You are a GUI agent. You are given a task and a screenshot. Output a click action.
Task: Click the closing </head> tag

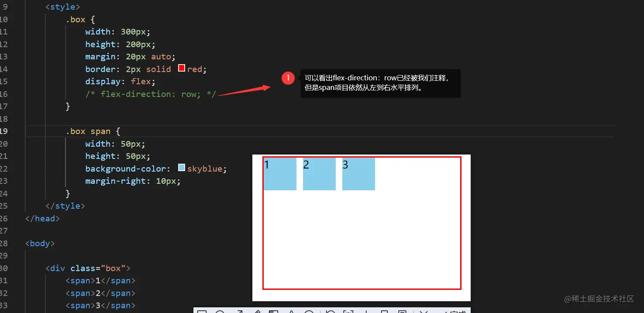42,218
